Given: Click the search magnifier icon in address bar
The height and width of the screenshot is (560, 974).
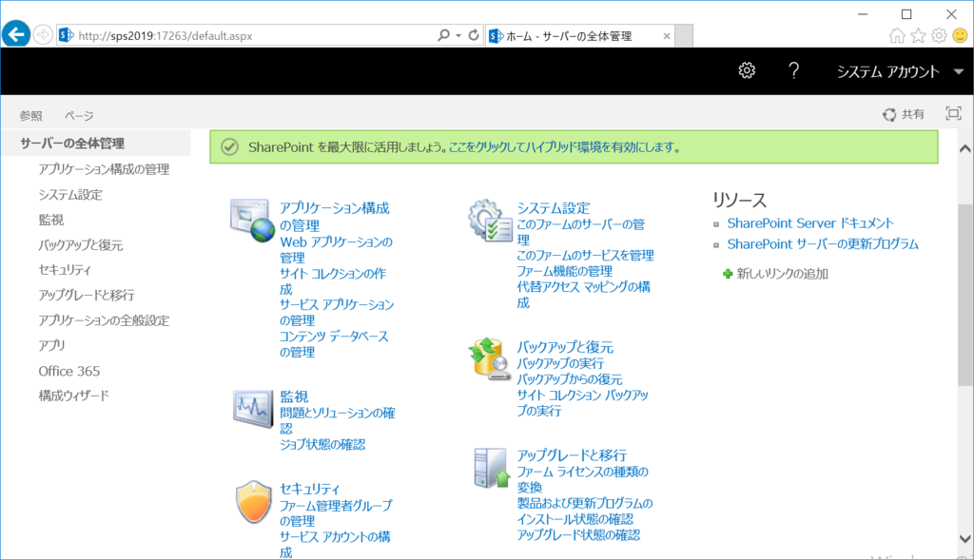Looking at the screenshot, I should [x=443, y=35].
